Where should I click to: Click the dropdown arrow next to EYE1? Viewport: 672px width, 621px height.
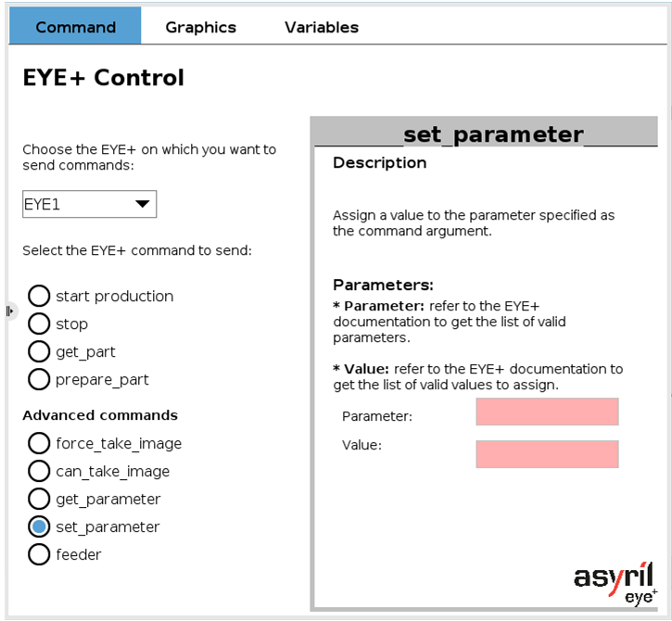[143, 204]
